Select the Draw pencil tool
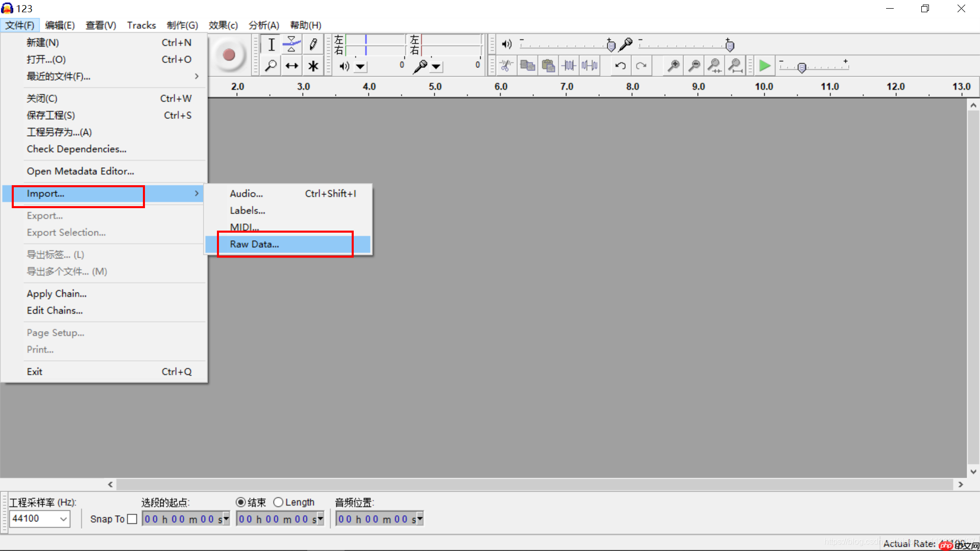This screenshot has width=980, height=551. point(313,45)
